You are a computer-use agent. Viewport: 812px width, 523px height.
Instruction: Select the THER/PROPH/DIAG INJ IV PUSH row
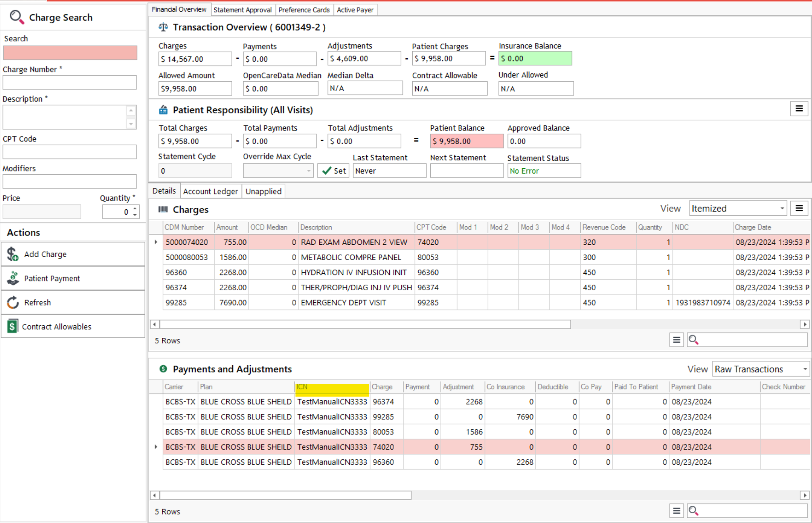click(486, 287)
